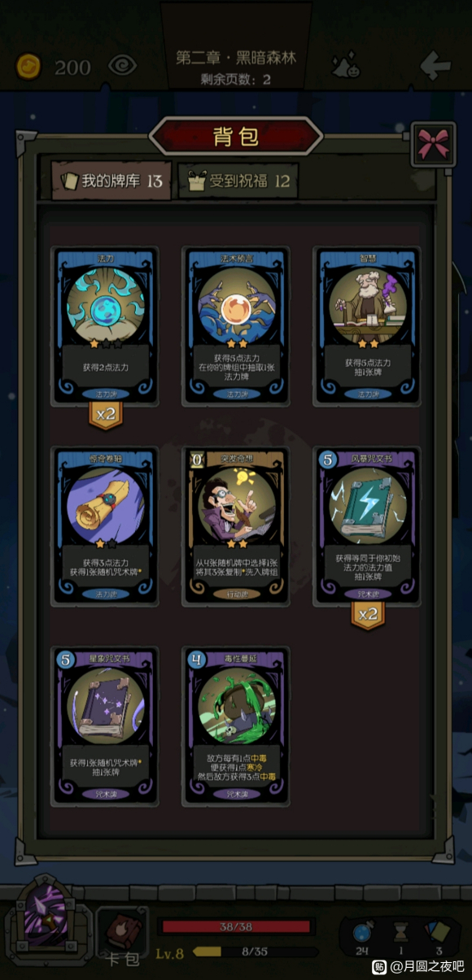Screen dimensions: 472x980
Task: Select the 智慧 card with old wizard
Action: coord(367,326)
